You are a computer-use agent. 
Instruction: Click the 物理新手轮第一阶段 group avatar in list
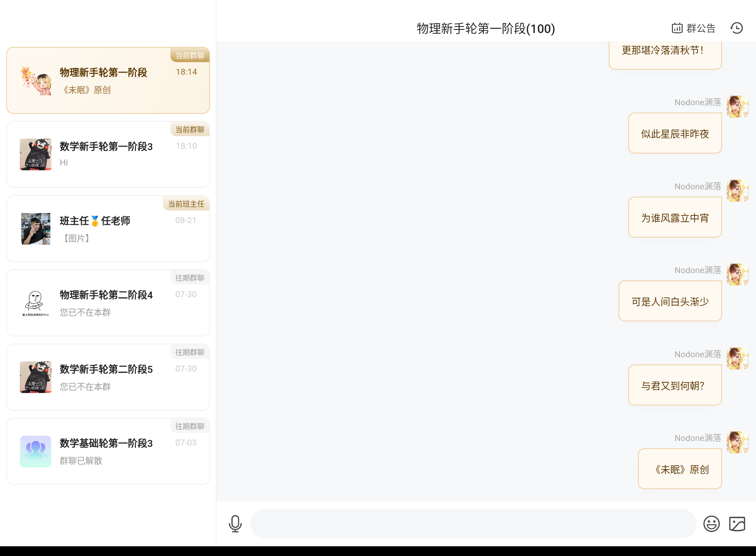[36, 80]
